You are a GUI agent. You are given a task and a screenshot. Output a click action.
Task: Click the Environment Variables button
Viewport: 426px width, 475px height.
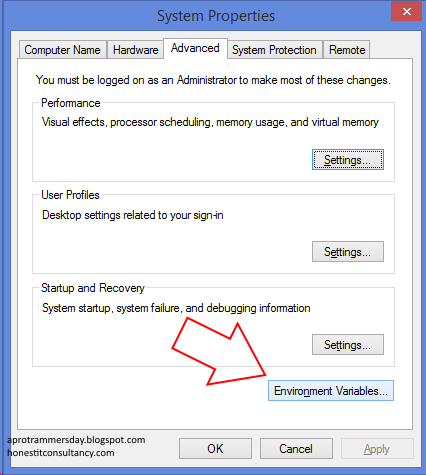click(331, 391)
